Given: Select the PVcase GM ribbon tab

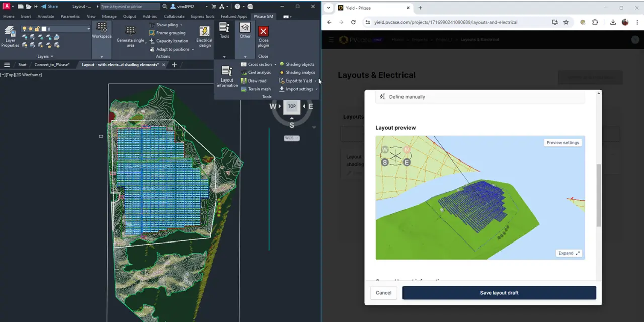Looking at the screenshot, I should click(x=263, y=16).
